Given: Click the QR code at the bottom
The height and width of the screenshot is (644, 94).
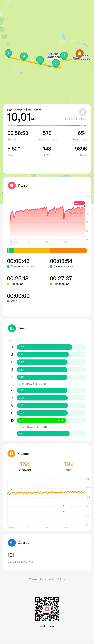Looking at the screenshot, I should coord(47,609).
